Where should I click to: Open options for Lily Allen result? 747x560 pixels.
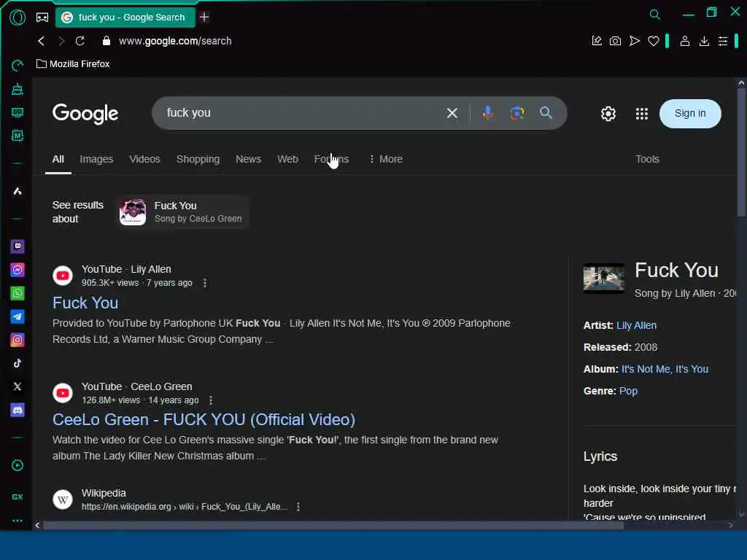[x=205, y=283]
